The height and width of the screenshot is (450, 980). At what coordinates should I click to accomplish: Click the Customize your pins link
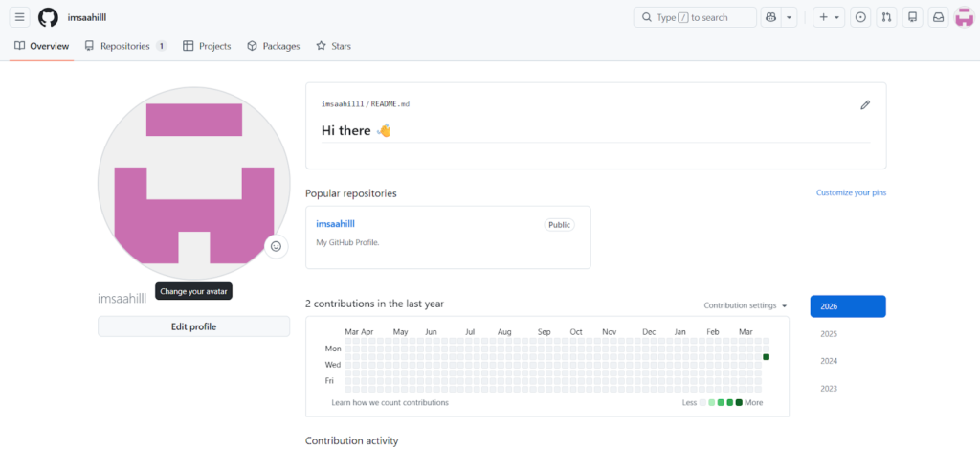(851, 192)
